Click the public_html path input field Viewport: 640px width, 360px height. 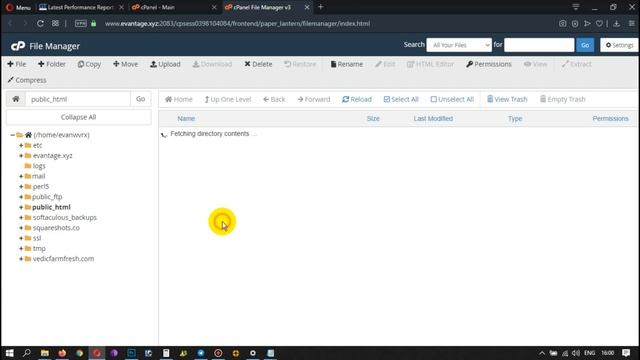[78, 99]
